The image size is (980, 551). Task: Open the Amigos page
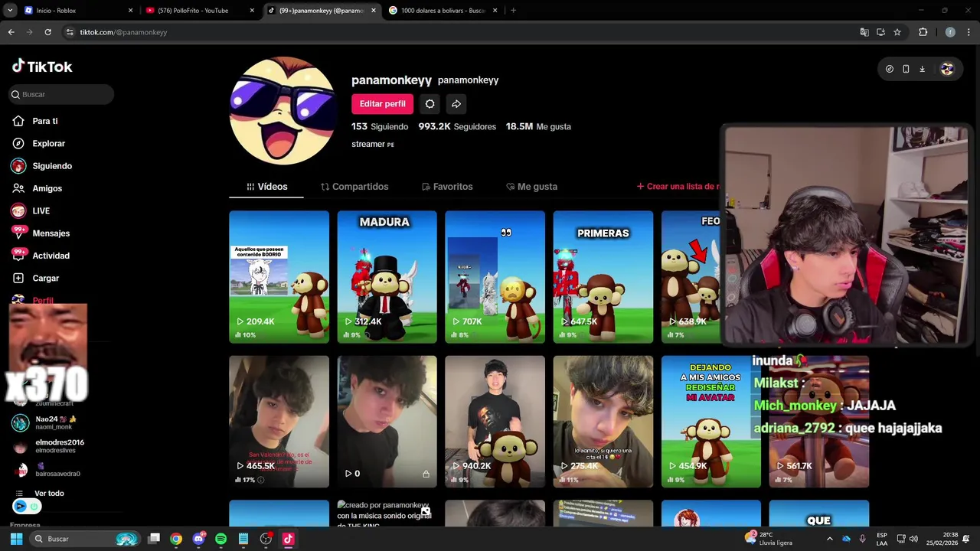point(47,188)
